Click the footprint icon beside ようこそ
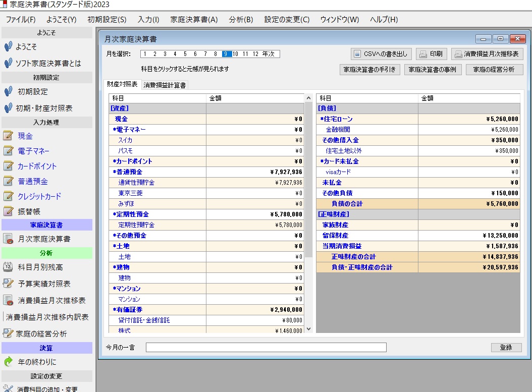Screen dimensions: 532x392 tap(8, 47)
